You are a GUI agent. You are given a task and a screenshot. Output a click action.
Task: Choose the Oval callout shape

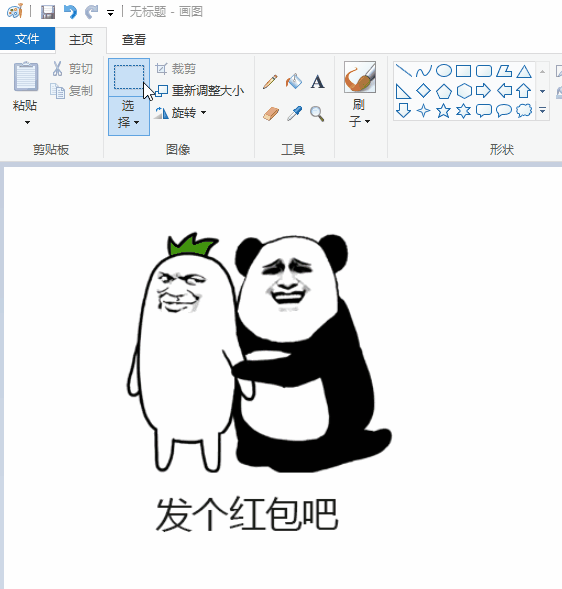pos(504,111)
